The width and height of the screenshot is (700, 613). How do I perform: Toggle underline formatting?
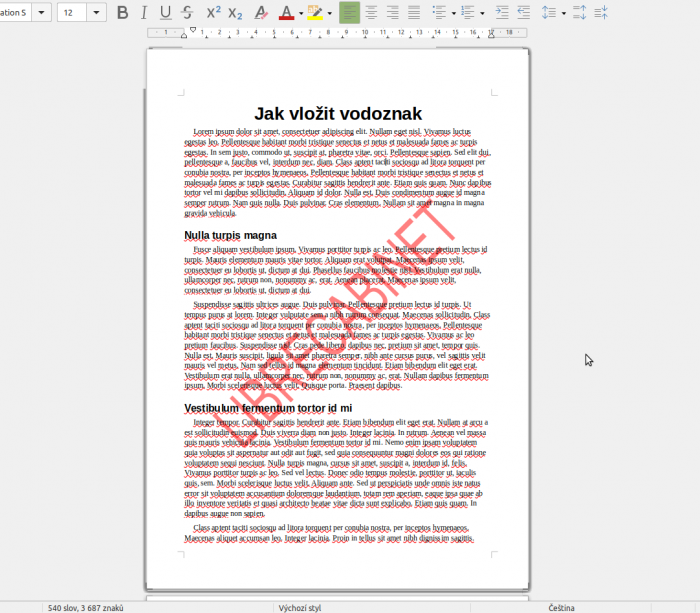[x=166, y=13]
